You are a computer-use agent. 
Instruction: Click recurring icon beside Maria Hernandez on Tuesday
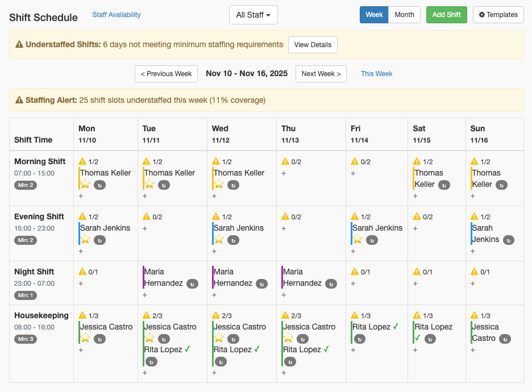tap(193, 284)
